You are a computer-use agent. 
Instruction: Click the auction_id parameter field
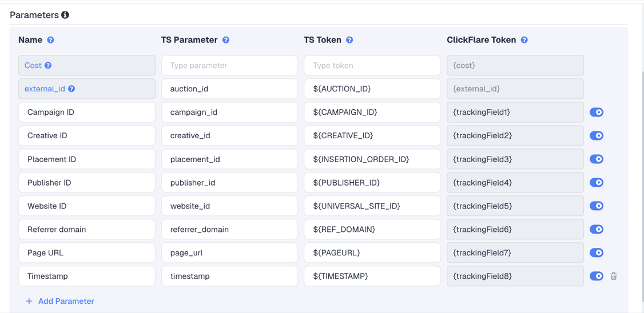(229, 89)
